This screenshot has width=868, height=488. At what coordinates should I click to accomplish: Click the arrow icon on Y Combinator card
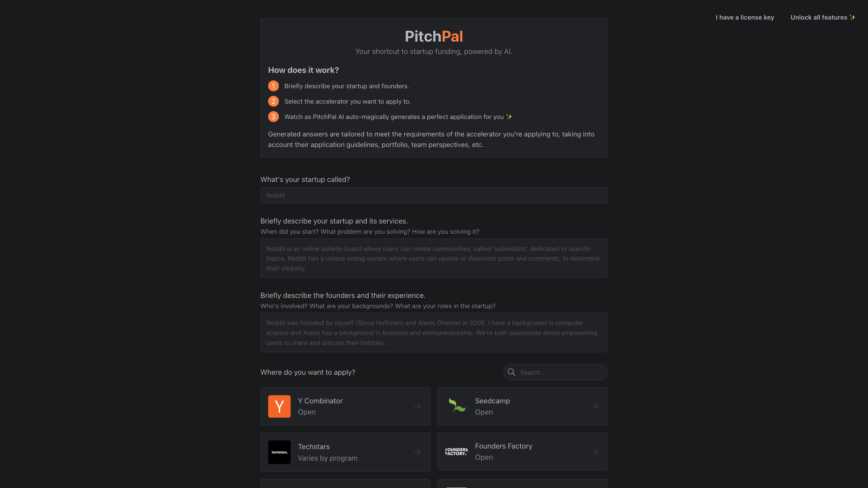(417, 406)
